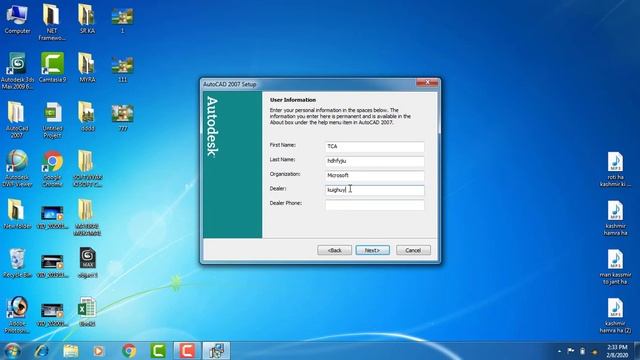Screen dimensions: 640x360
Task: Open the Windows Start menu
Action: pyautogui.click(x=12, y=351)
